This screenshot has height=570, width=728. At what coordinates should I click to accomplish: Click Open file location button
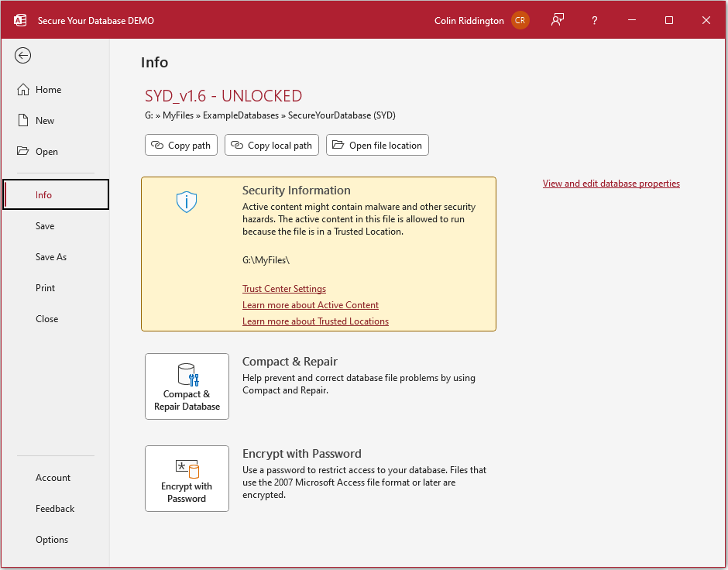tap(377, 146)
